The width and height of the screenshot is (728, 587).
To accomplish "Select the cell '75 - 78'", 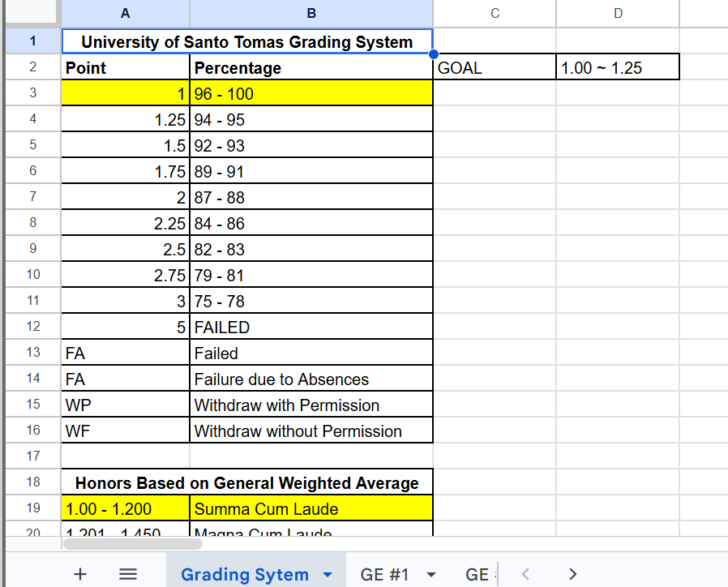I will (311, 302).
